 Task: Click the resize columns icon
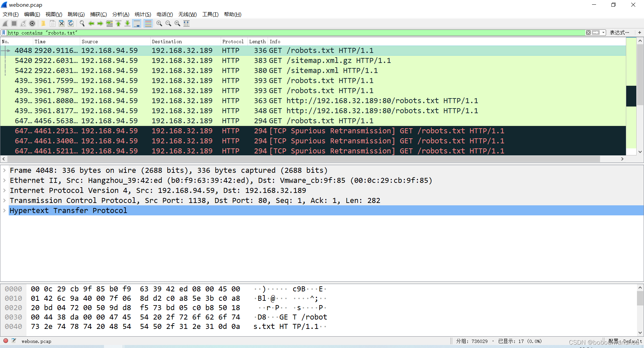[x=186, y=23]
